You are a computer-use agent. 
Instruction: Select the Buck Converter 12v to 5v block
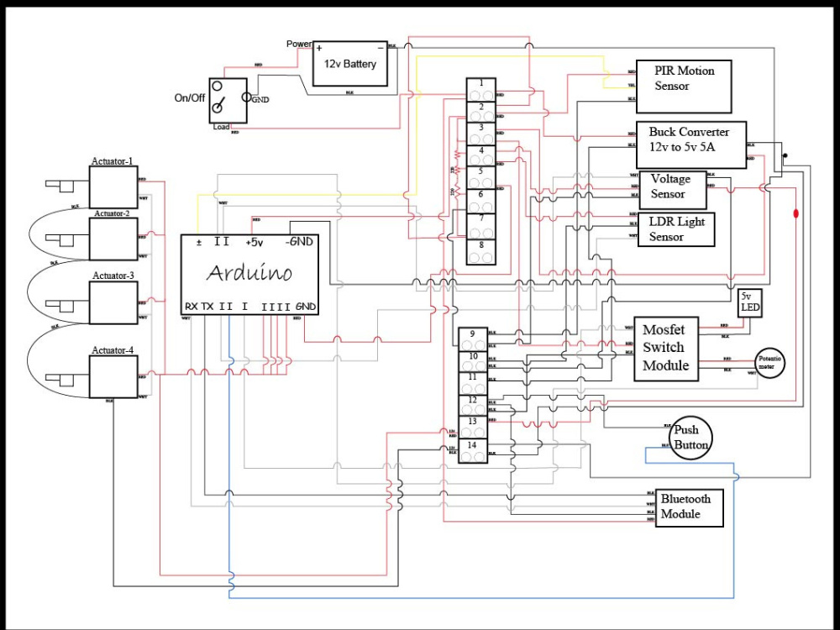coord(691,144)
